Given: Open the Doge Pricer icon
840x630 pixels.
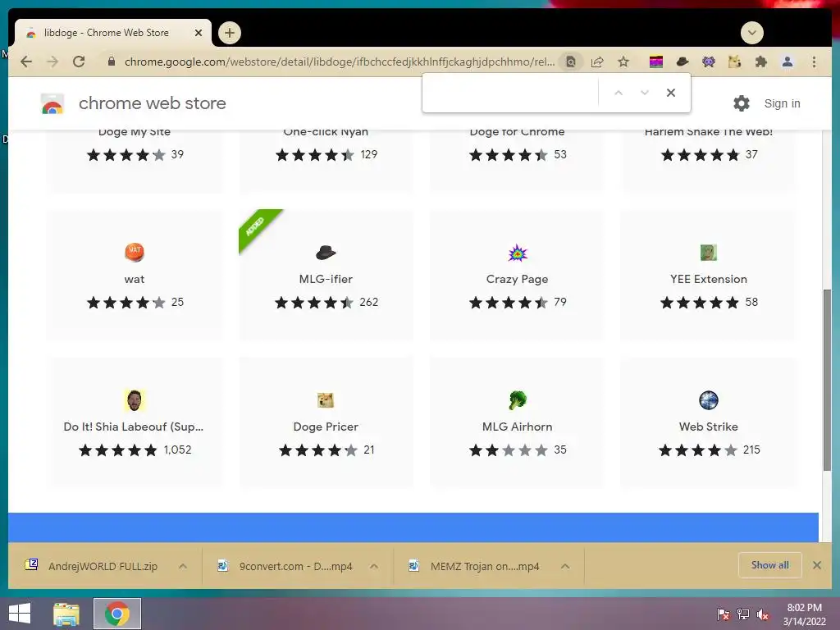Looking at the screenshot, I should pos(326,400).
